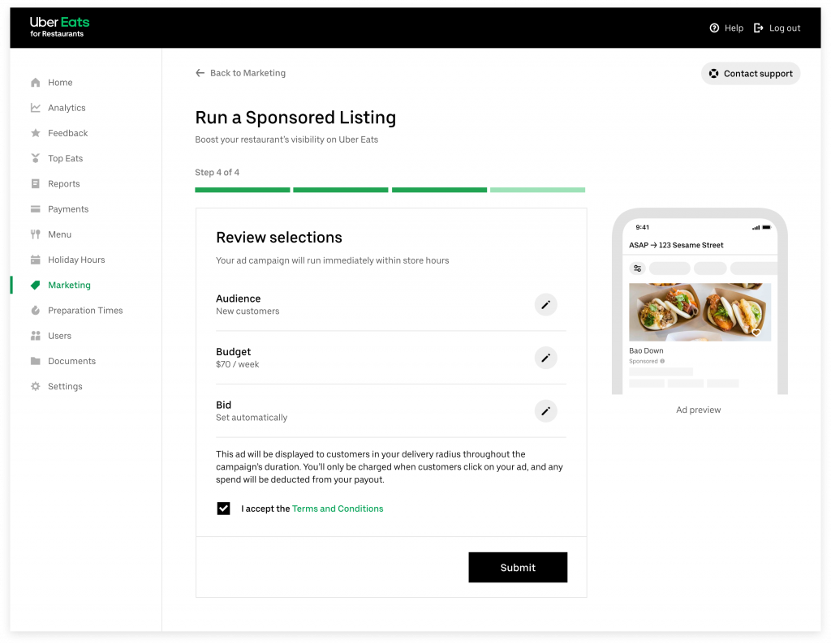
Task: Click the 'Run a Sponsored Listing' title
Action: click(x=295, y=118)
